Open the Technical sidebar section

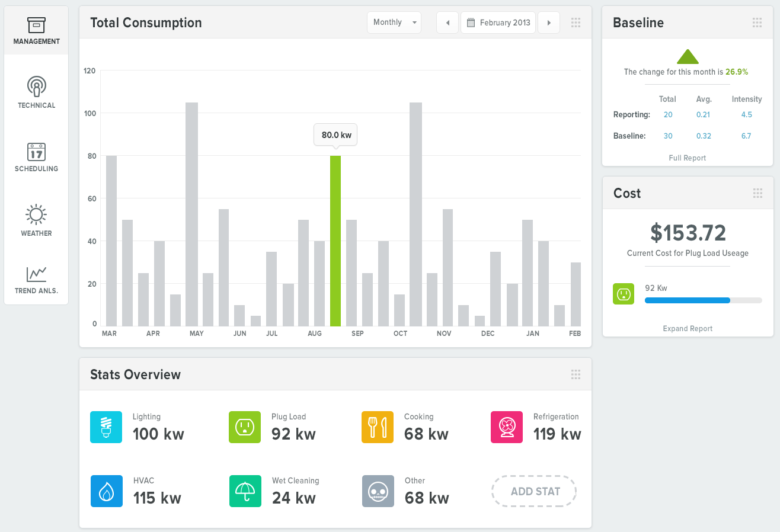click(36, 86)
